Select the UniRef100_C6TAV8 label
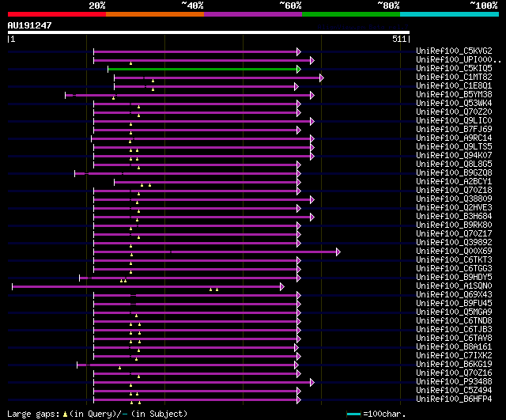 [x=454, y=339]
